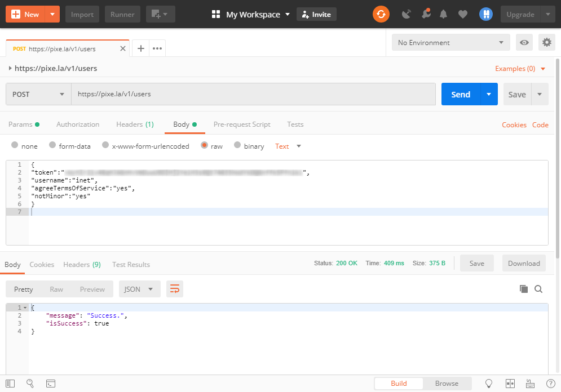This screenshot has width=561, height=392.
Task: Open the bootcamp lightbulb icon
Action: click(488, 384)
